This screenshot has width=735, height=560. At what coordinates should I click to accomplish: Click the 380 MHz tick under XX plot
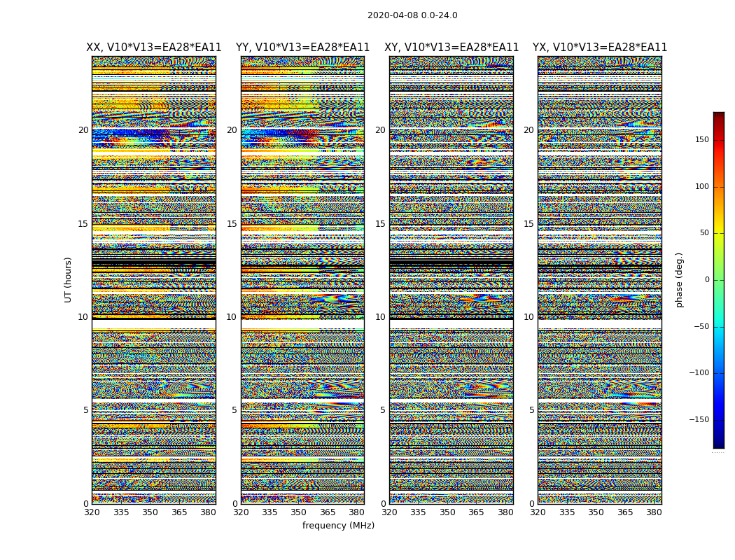[x=208, y=512]
